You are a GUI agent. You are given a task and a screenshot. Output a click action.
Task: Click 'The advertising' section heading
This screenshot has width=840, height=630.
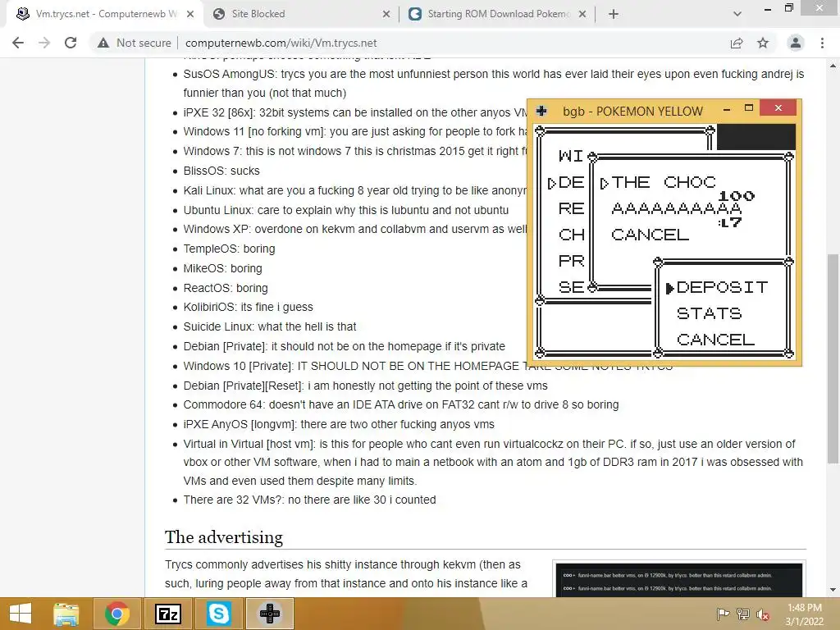coord(224,536)
